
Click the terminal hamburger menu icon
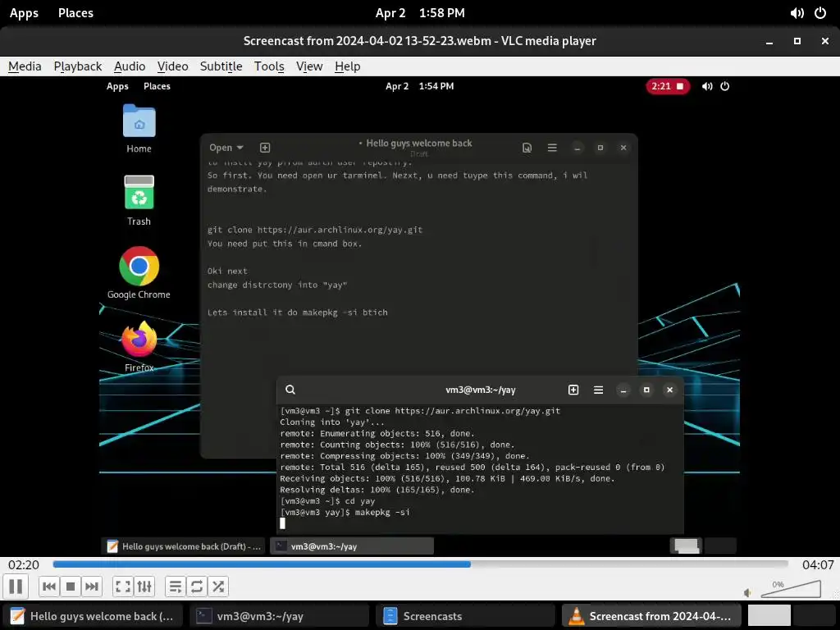pos(598,390)
